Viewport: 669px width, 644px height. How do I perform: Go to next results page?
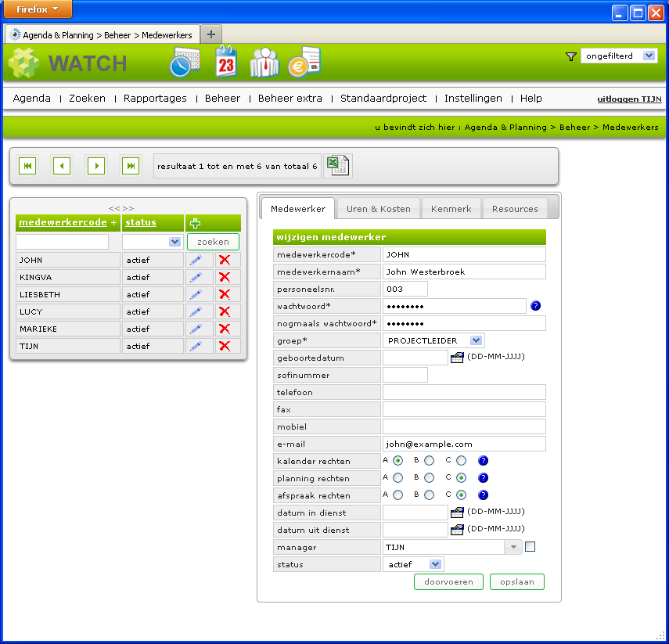click(x=96, y=166)
